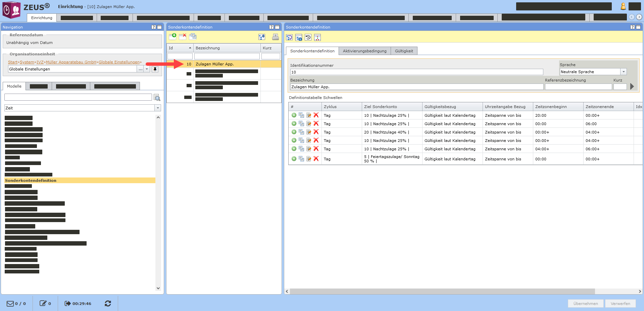Click the refresh icon in the status bar
Viewport: 644px width, 311px height.
(108, 304)
